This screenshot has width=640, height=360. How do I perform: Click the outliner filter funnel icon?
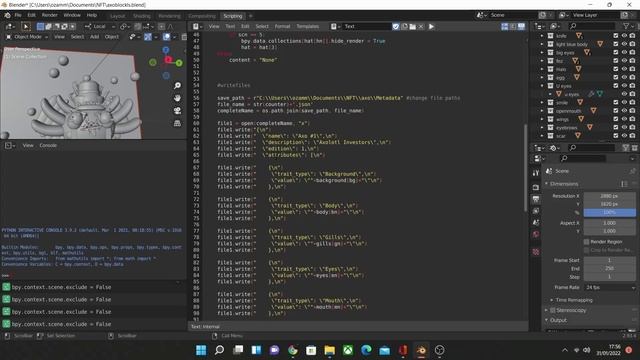point(626,26)
